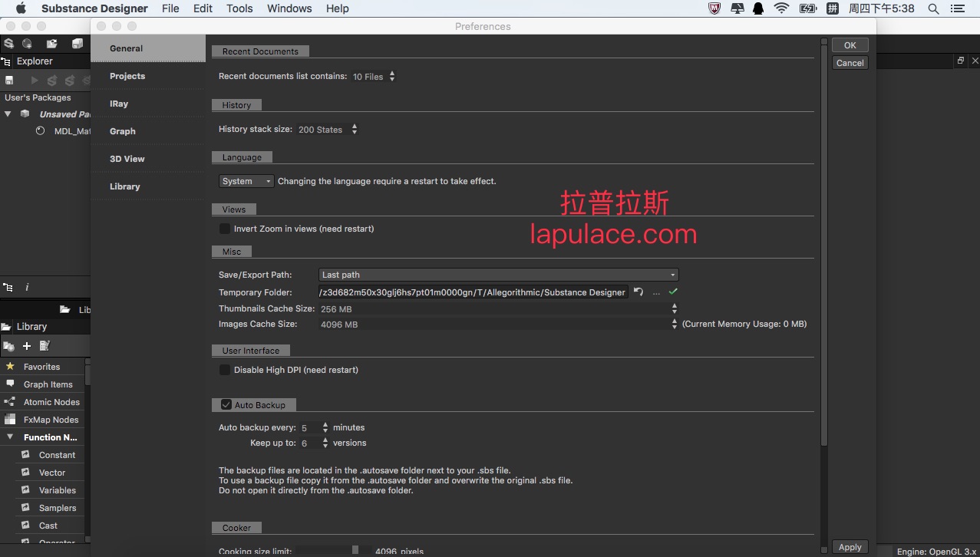The height and width of the screenshot is (557, 980).
Task: Click the edit list icon in Library toolbar
Action: [45, 346]
